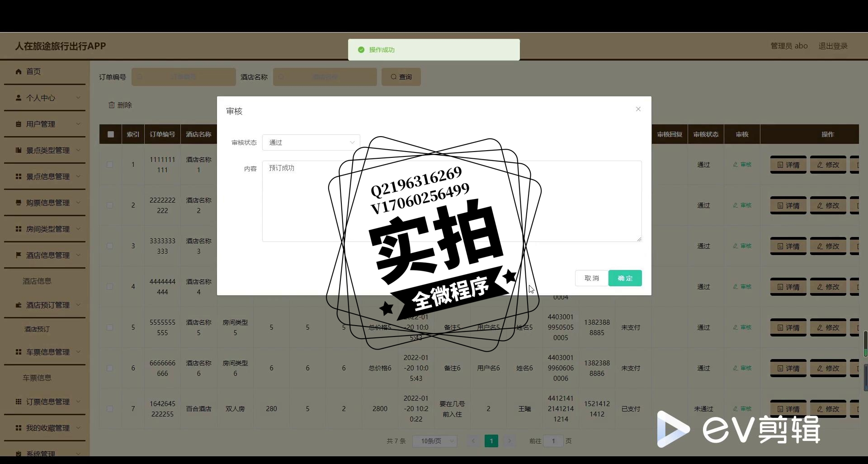Check the row 4 checkbox
This screenshot has width=868, height=464.
click(x=110, y=287)
